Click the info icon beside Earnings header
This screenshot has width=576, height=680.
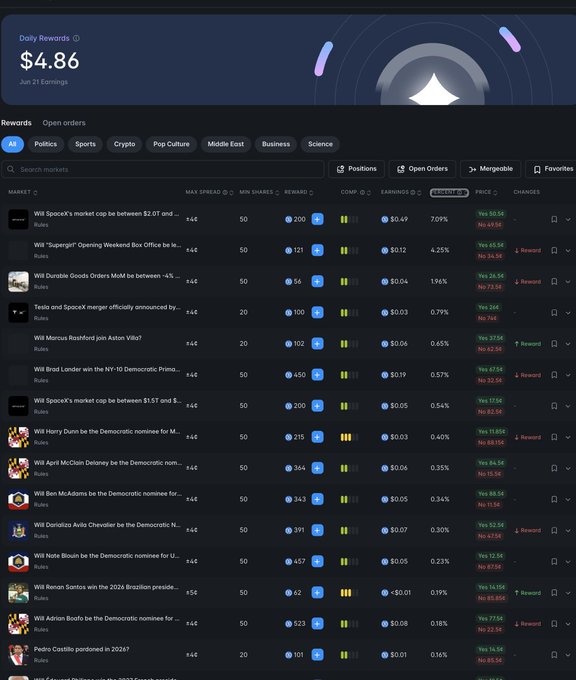pyautogui.click(x=412, y=192)
